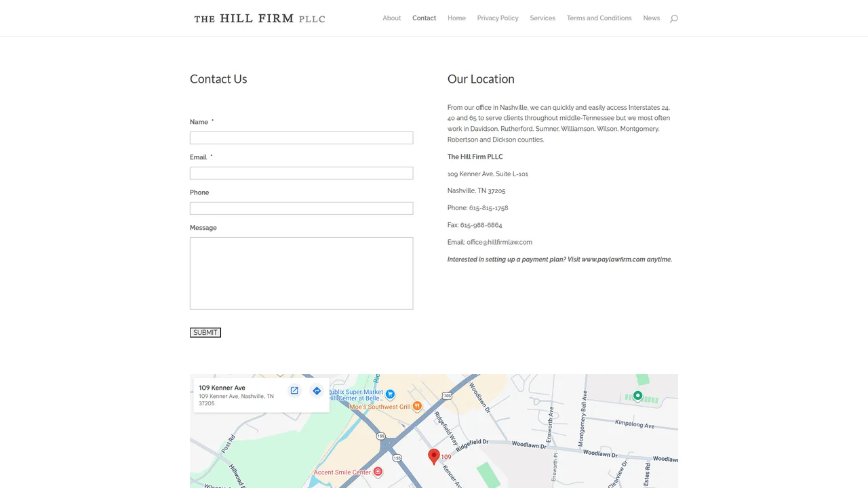Click the address line 109 Kenner Ave, Suite L-101
Viewport: 868px width, 488px height.
pyautogui.click(x=488, y=174)
